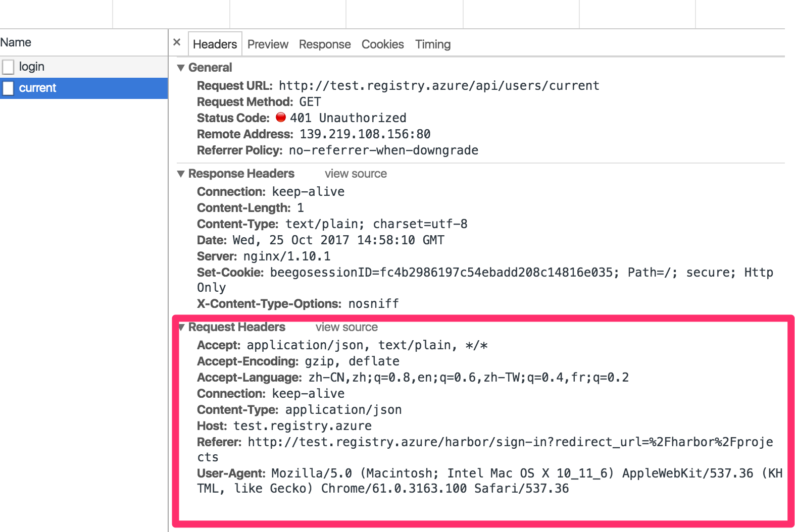Screen dimensions: 795x532
Task: Open the Preview tab
Action: click(268, 44)
